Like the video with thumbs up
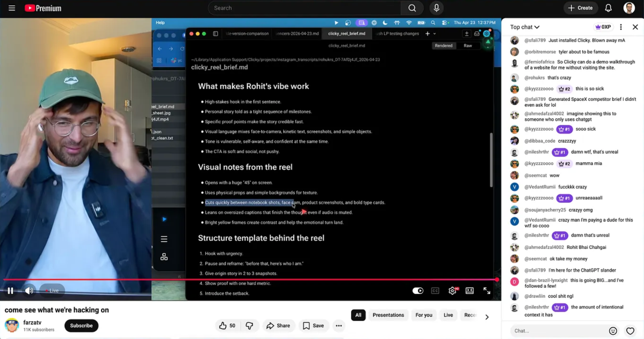644x339 pixels. coord(227,325)
